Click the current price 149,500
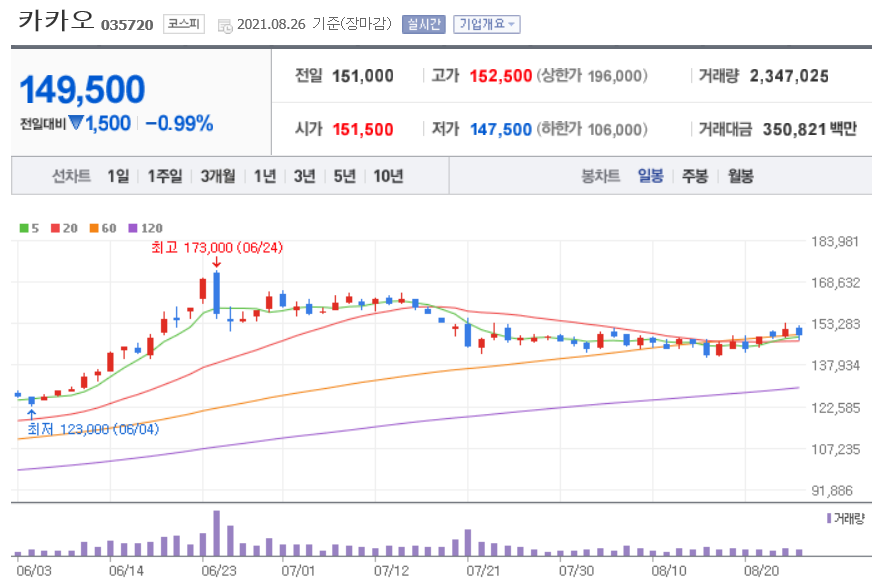 [x=82, y=90]
